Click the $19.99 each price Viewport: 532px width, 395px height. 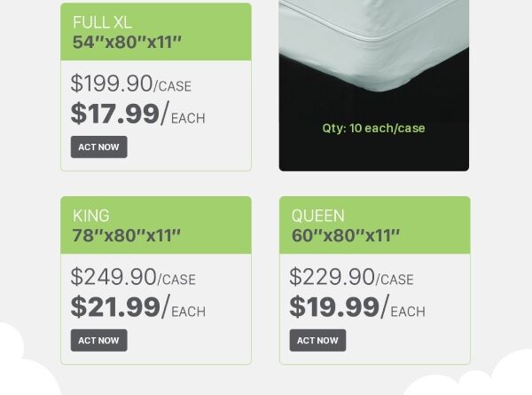pos(356,308)
